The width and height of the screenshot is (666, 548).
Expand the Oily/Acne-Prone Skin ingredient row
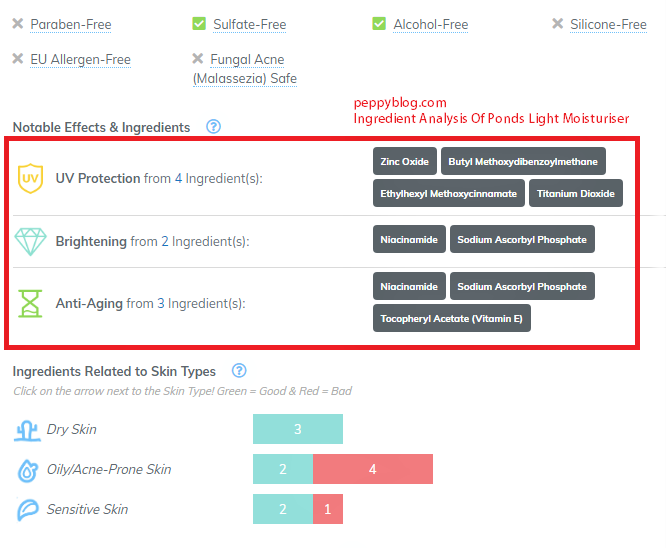click(x=108, y=470)
